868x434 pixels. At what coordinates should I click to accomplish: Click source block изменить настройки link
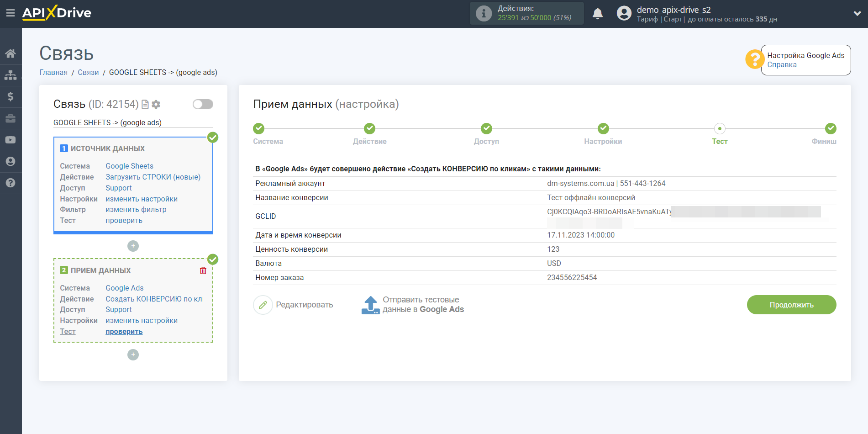[142, 199]
